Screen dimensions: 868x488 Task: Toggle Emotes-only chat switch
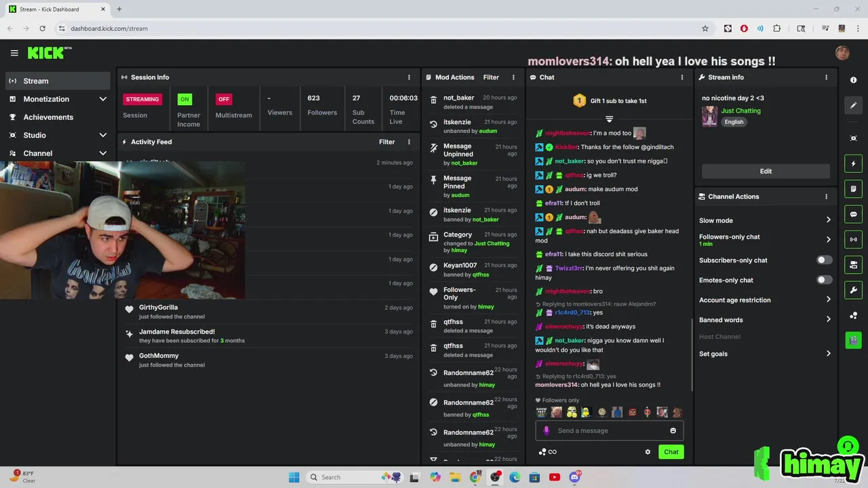coord(824,280)
